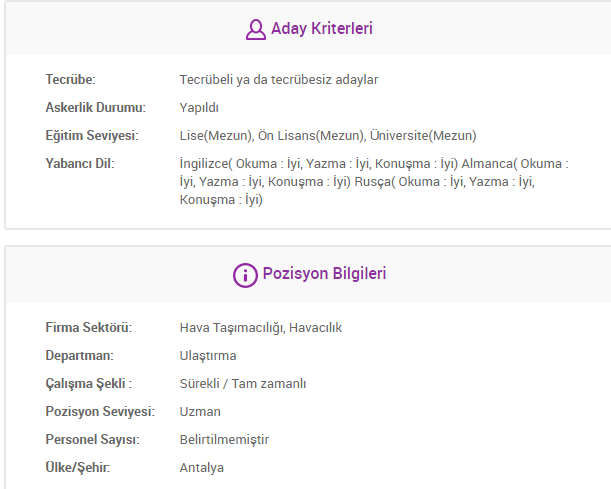Click the person icon beside Aday Kriterleri

(255, 30)
